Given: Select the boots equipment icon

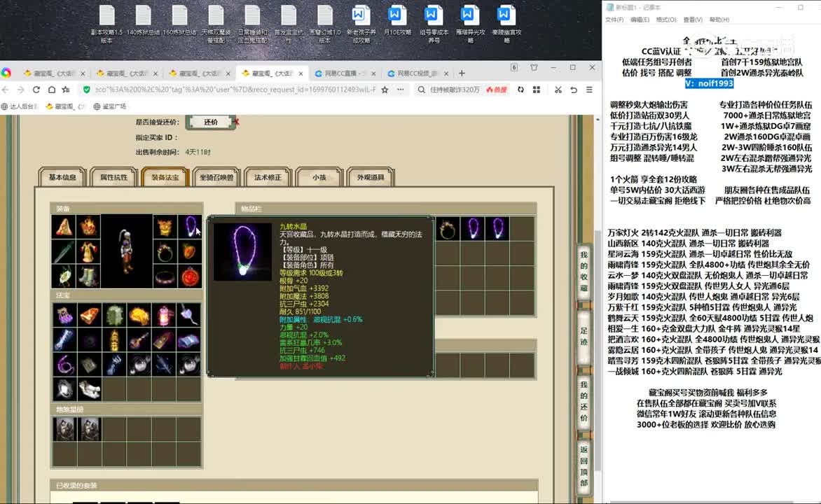Looking at the screenshot, I should pyautogui.click(x=88, y=276).
